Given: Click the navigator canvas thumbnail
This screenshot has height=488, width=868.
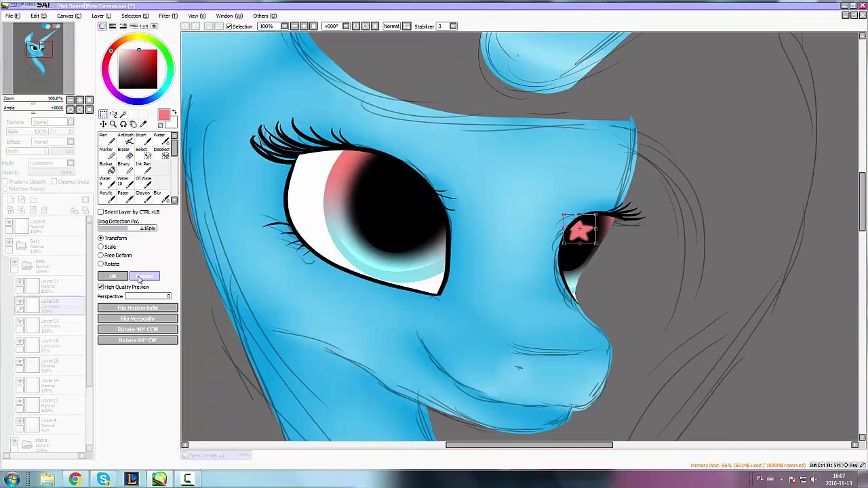Looking at the screenshot, I should click(39, 58).
